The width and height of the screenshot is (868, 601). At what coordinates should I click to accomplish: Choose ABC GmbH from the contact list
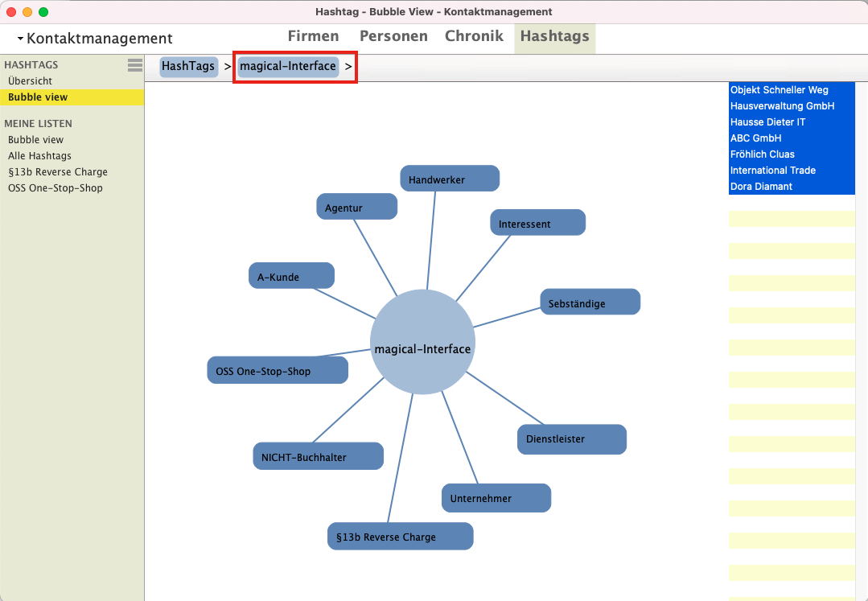pos(755,138)
